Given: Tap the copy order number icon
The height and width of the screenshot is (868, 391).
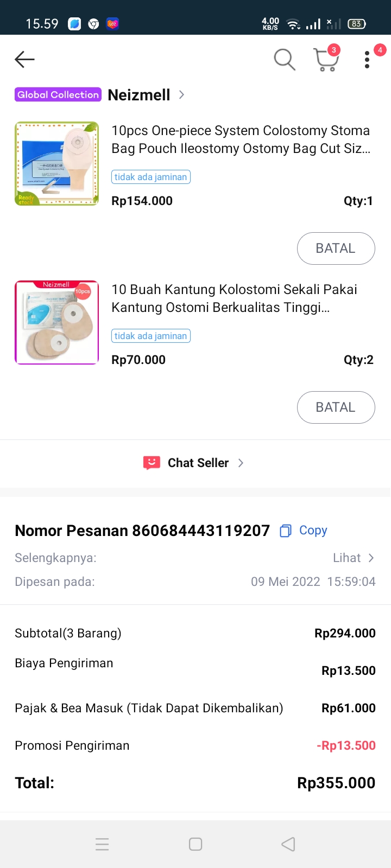Looking at the screenshot, I should pos(285,531).
